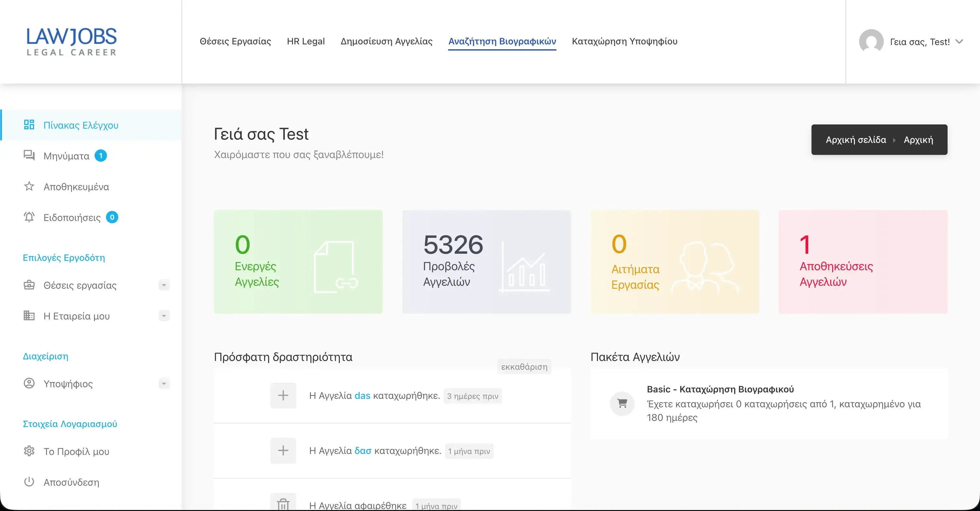This screenshot has width=980, height=511.
Task: Click Πακέτα Αγγελιών heading
Action: click(x=635, y=357)
